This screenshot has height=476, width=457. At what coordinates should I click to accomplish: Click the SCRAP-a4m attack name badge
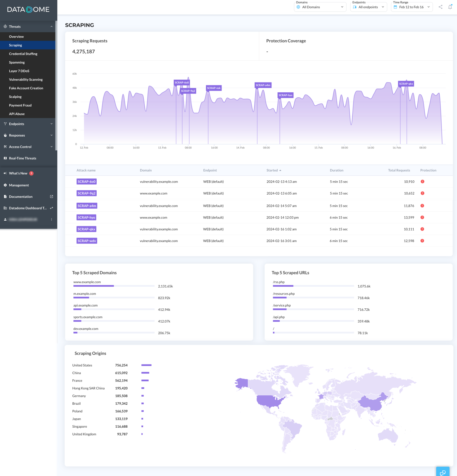click(x=87, y=205)
